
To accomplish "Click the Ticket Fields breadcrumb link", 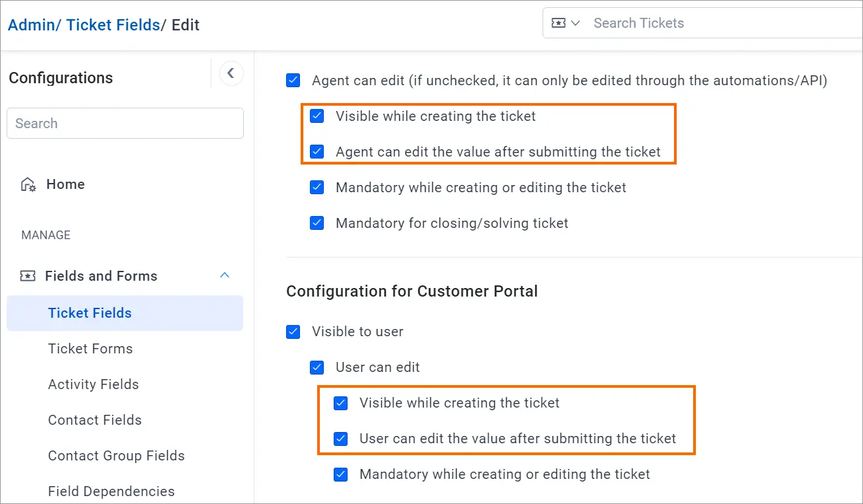I will [x=113, y=25].
